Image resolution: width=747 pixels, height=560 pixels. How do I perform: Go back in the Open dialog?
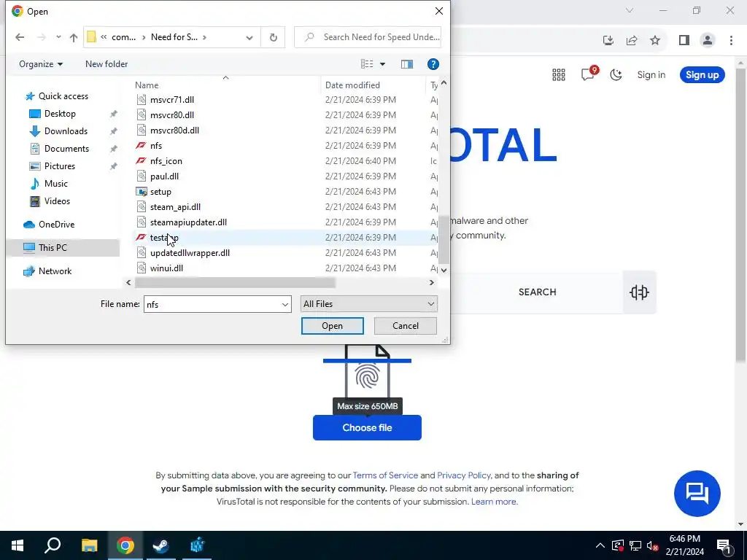click(20, 37)
